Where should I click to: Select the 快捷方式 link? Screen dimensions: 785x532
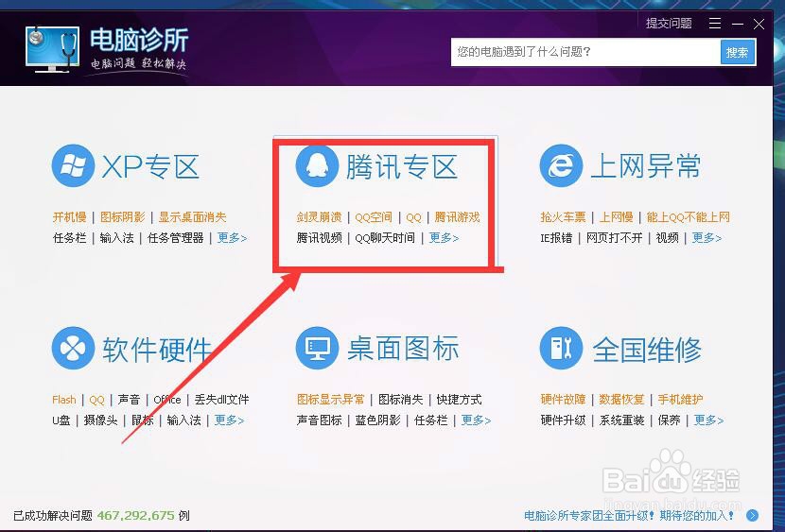459,400
